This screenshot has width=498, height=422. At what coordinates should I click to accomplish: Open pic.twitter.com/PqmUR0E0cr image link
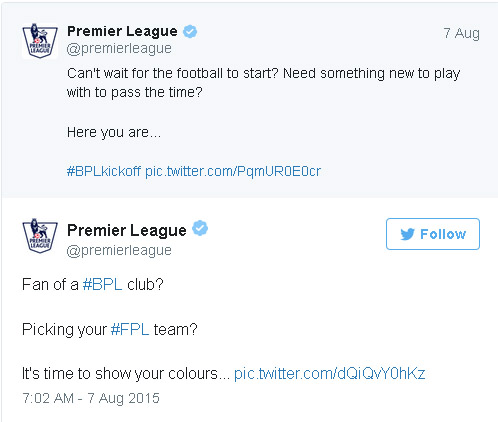click(x=233, y=171)
